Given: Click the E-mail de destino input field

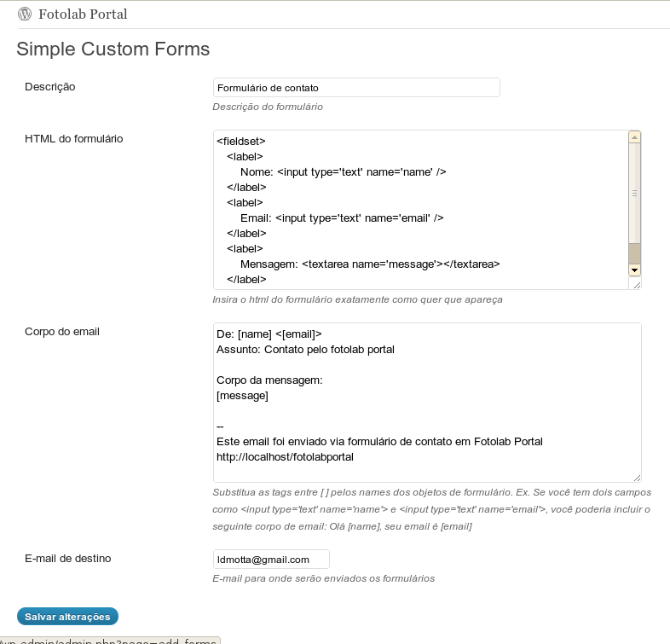Looking at the screenshot, I should coord(271,560).
